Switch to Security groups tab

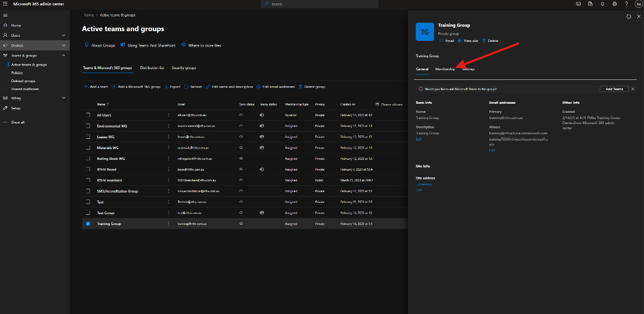click(184, 68)
